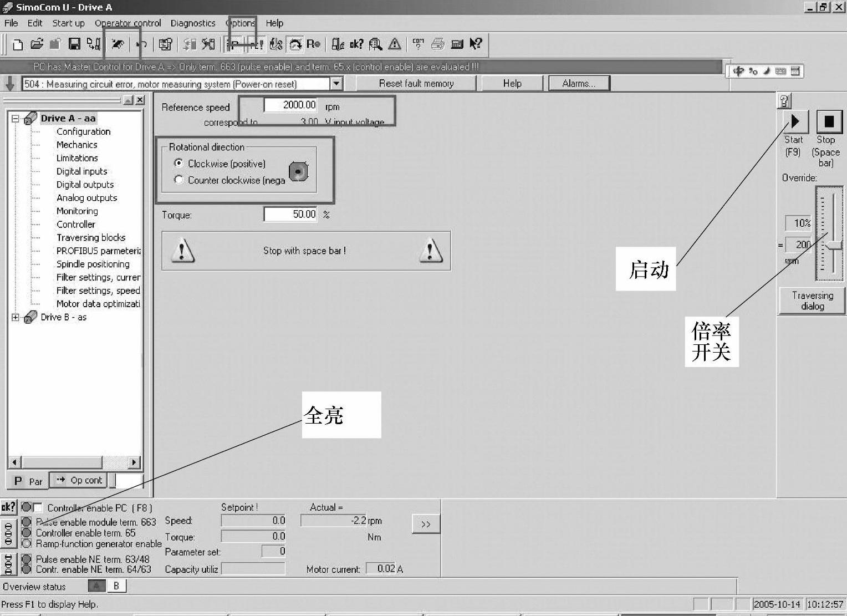Select Monitoring in the drive tree
The width and height of the screenshot is (847, 616).
pyautogui.click(x=77, y=211)
